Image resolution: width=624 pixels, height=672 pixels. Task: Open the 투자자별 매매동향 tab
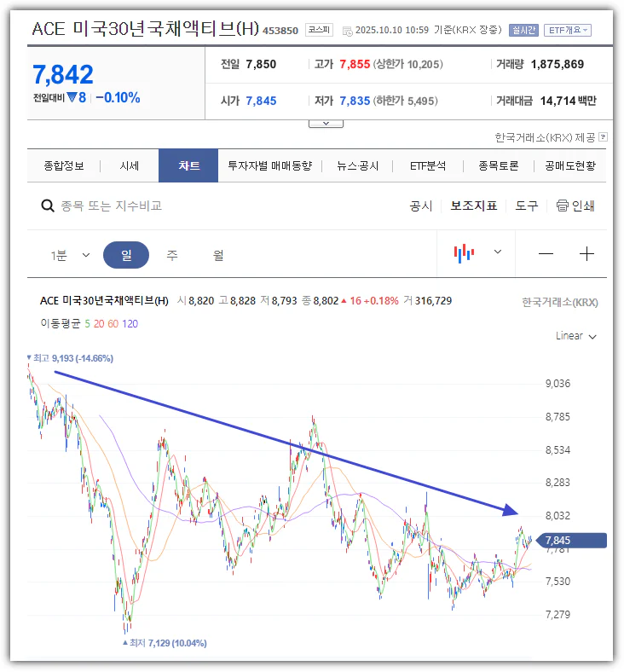coord(269,166)
